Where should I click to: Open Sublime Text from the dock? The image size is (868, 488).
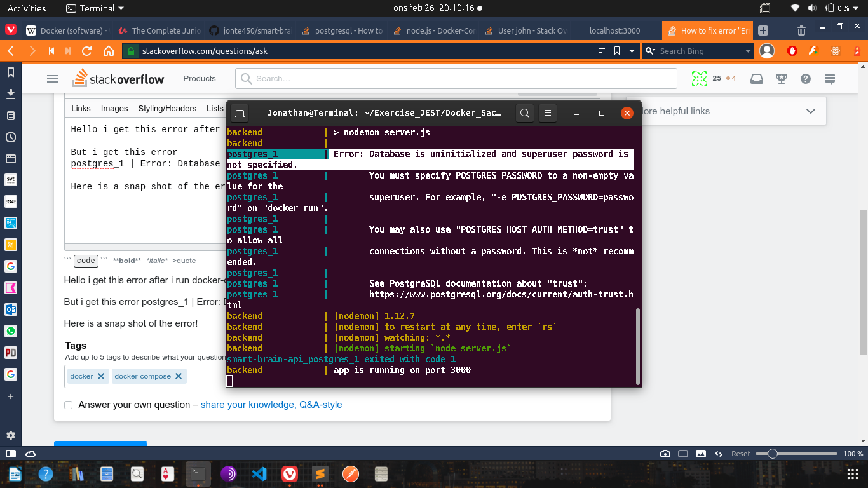[320, 474]
